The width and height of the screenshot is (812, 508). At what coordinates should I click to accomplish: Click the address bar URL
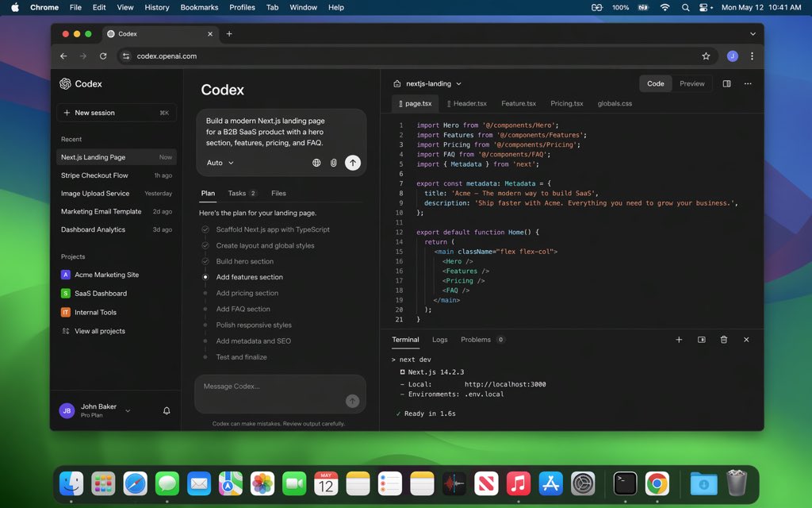pos(167,56)
